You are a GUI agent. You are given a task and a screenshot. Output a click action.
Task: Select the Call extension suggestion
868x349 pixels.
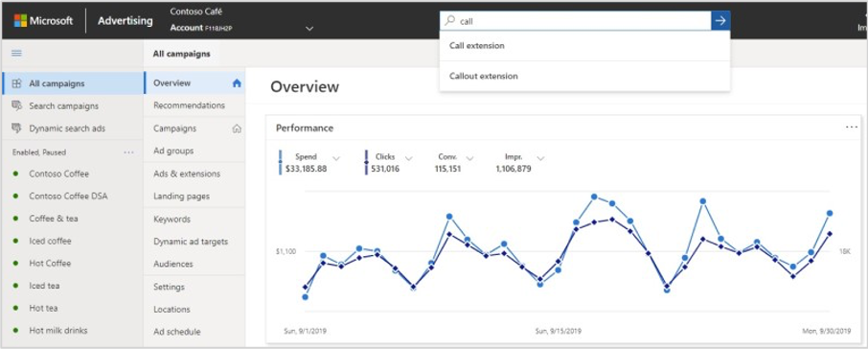[584, 46]
